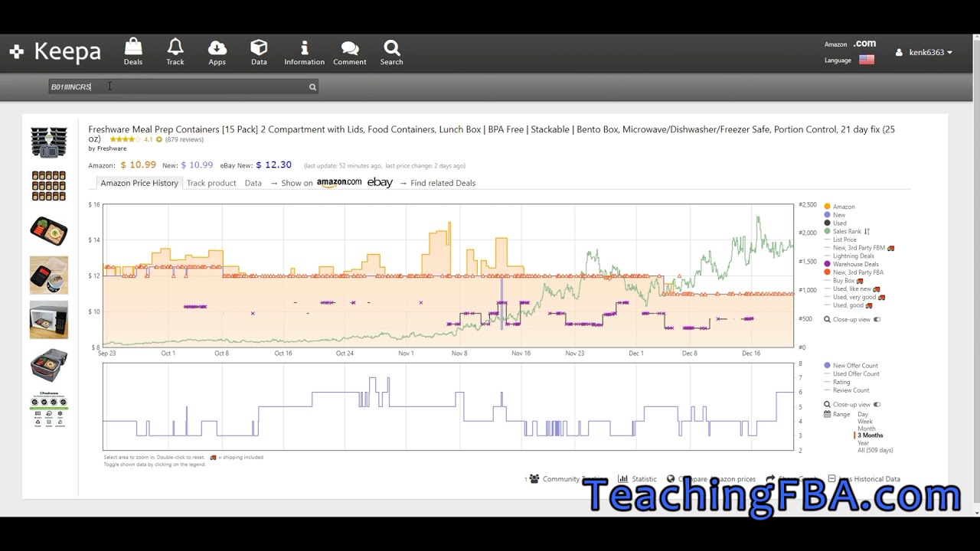Set the range to Week

865,422
